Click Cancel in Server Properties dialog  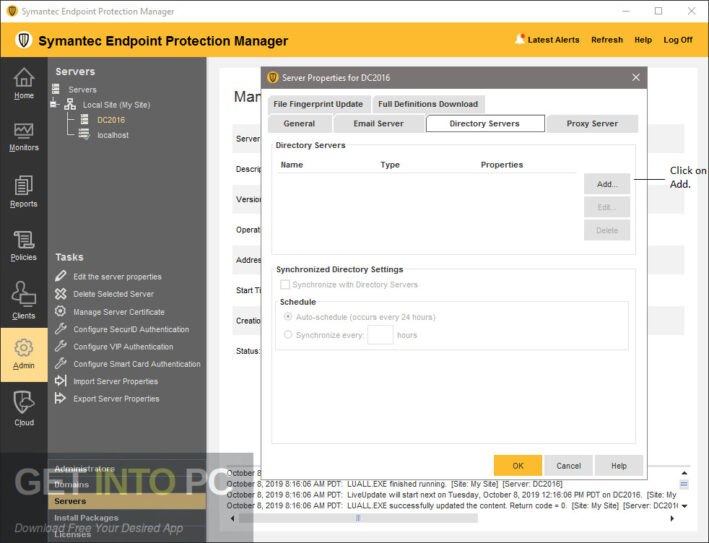(x=568, y=465)
